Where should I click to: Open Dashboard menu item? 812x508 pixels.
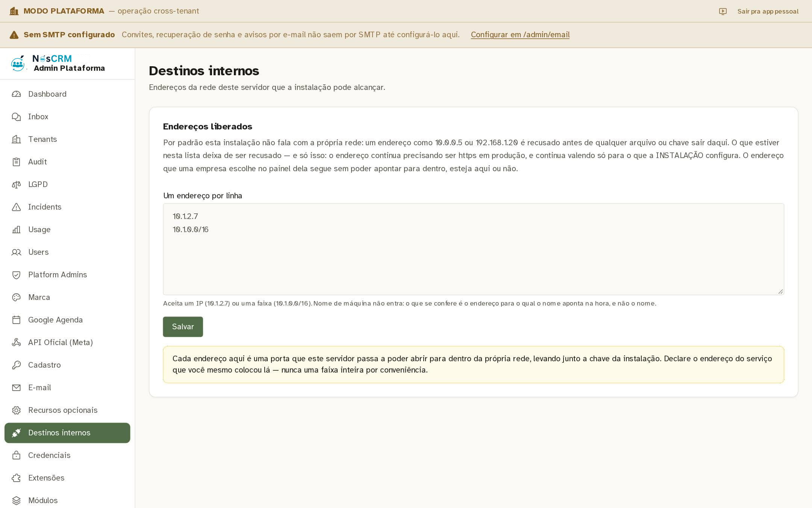pyautogui.click(x=67, y=94)
